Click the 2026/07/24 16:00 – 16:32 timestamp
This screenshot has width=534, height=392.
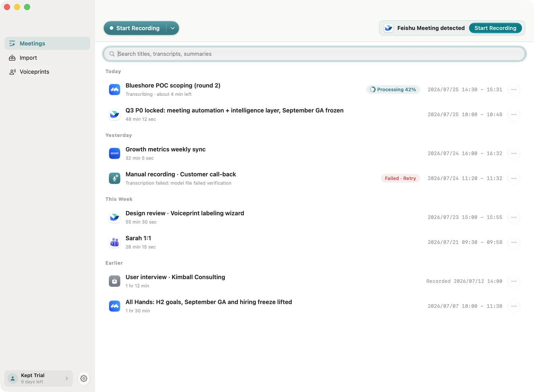coord(465,154)
